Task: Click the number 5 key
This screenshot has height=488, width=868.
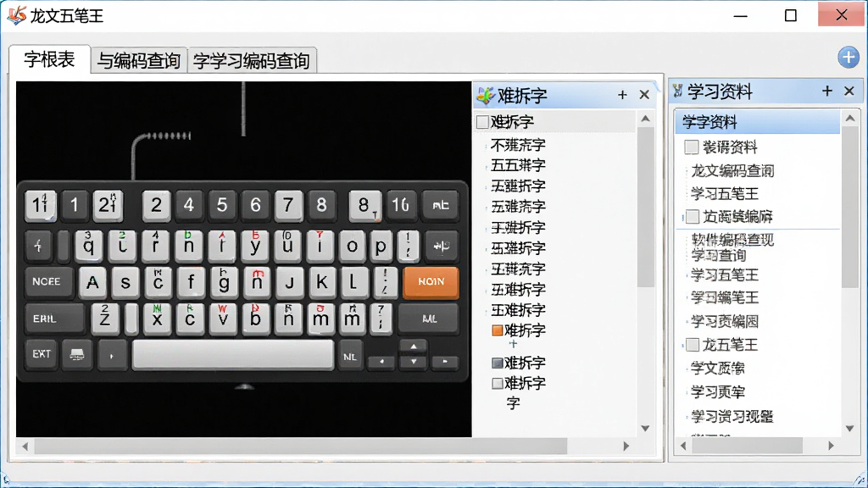Action: point(222,205)
